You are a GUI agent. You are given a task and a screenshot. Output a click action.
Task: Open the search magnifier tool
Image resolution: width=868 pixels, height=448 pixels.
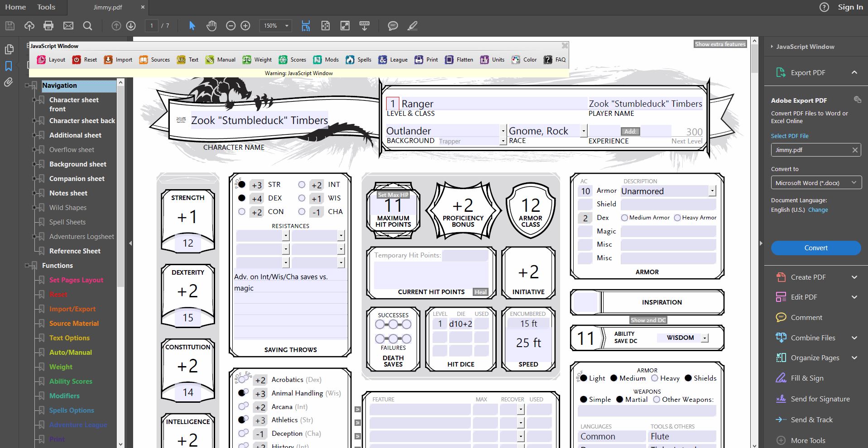point(88,26)
